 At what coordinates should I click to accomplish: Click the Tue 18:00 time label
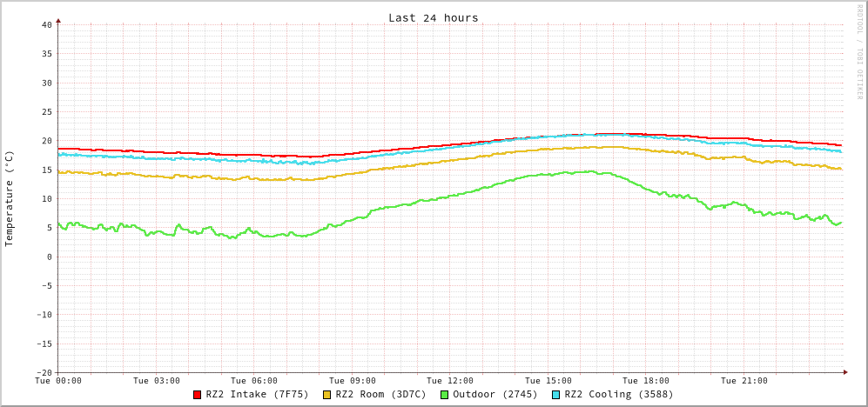point(646,381)
